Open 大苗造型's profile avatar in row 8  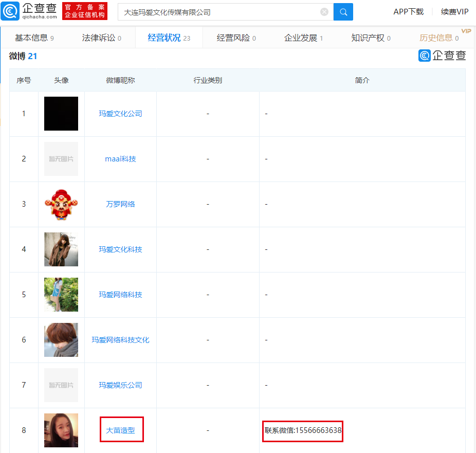click(x=61, y=430)
